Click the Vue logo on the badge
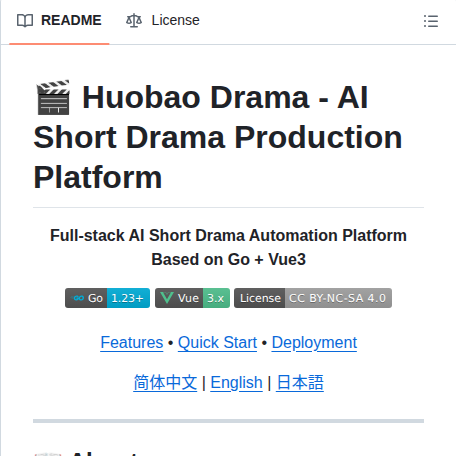This screenshot has width=456, height=456. [x=167, y=298]
